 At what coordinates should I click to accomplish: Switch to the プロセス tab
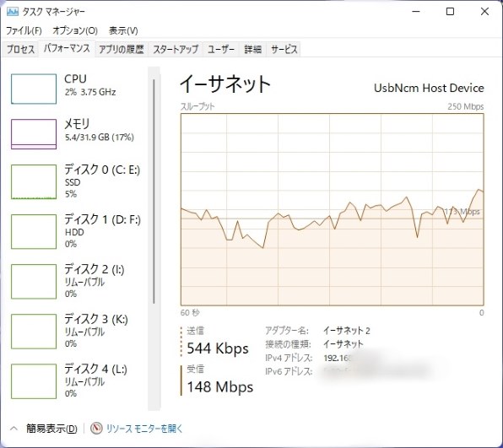[20, 50]
